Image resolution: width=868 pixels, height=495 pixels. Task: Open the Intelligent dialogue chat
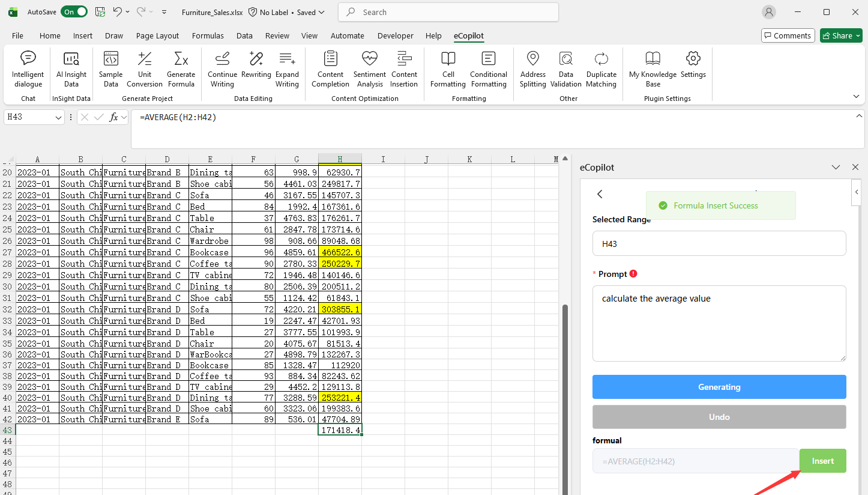coord(28,68)
